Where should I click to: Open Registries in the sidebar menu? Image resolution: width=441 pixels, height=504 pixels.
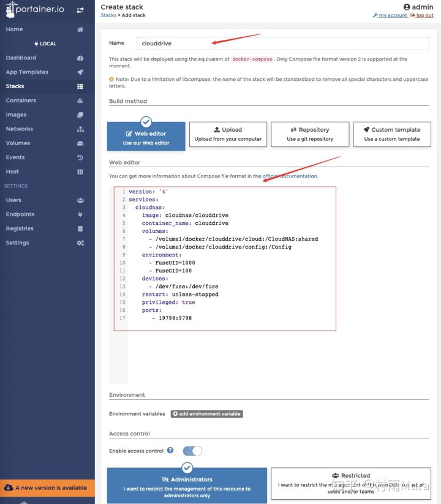tap(20, 228)
